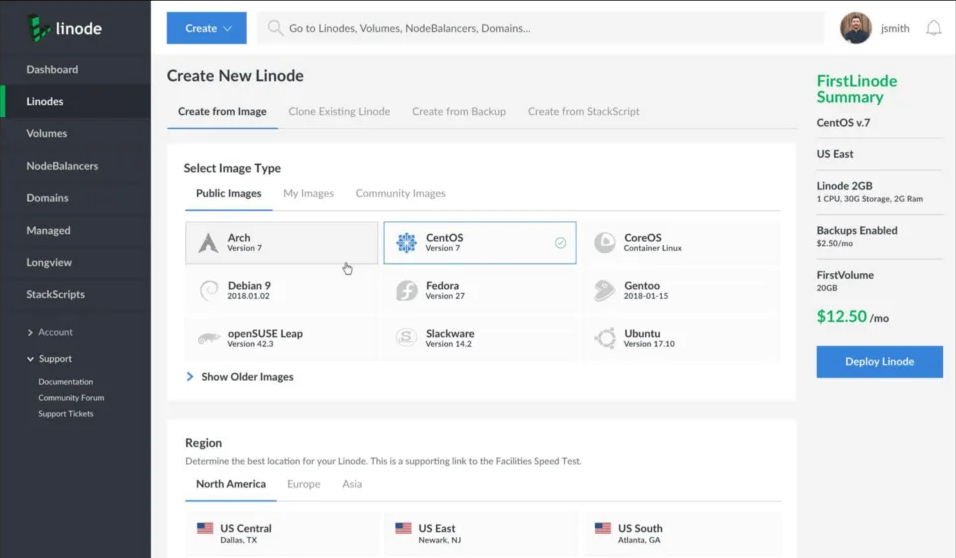The image size is (956, 558).
Task: Open notifications bell icon
Action: (x=933, y=28)
